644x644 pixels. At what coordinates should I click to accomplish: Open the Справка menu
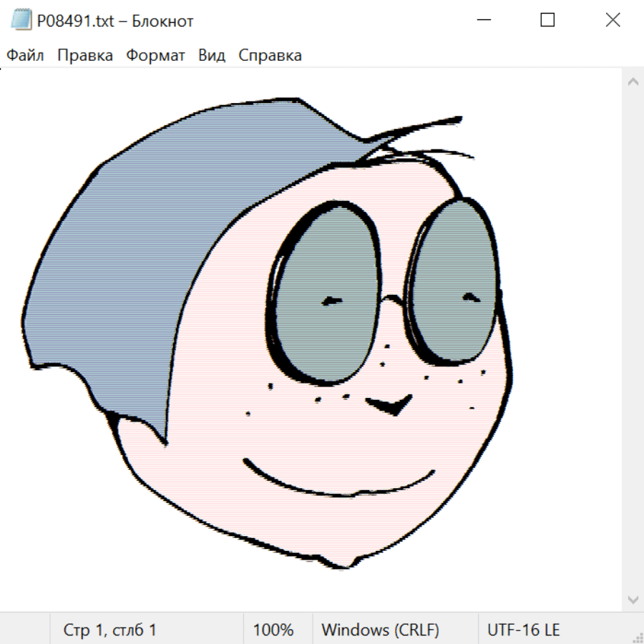coord(270,56)
